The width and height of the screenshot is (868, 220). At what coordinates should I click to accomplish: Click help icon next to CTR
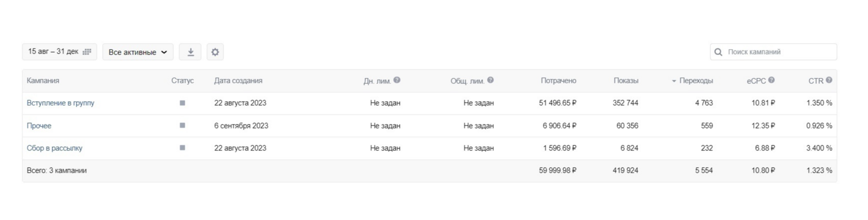click(829, 80)
